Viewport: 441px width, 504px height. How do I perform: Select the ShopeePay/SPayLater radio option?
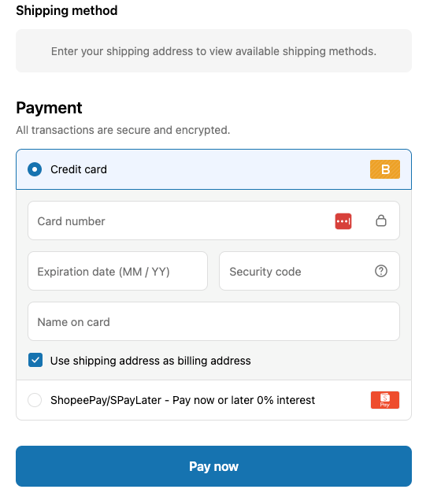35,400
